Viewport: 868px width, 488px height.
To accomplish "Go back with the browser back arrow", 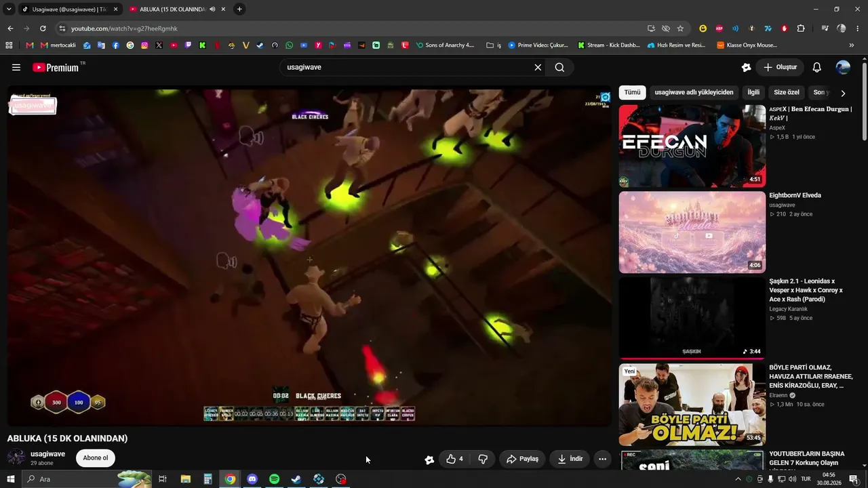I will click(10, 28).
